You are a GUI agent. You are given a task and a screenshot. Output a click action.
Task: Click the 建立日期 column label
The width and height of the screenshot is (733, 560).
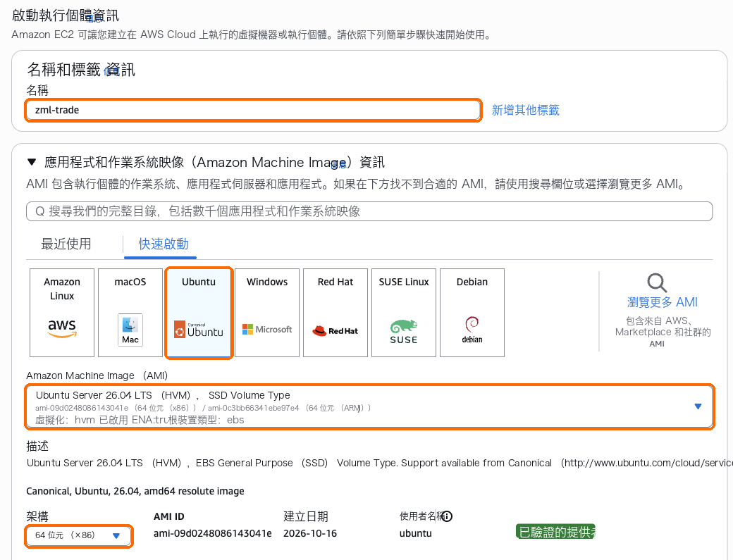point(306,516)
